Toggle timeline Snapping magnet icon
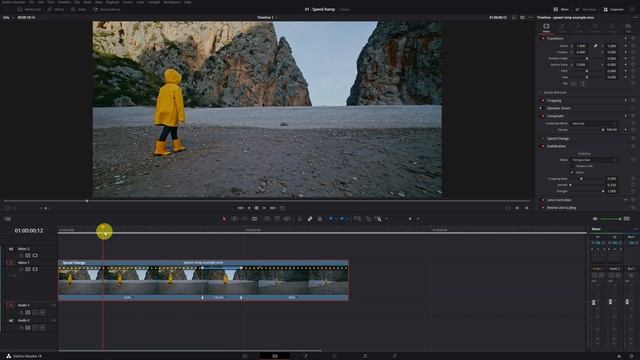 pos(300,219)
